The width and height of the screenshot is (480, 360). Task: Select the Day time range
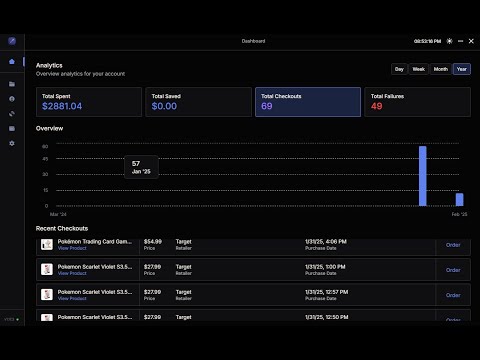pyautogui.click(x=399, y=69)
